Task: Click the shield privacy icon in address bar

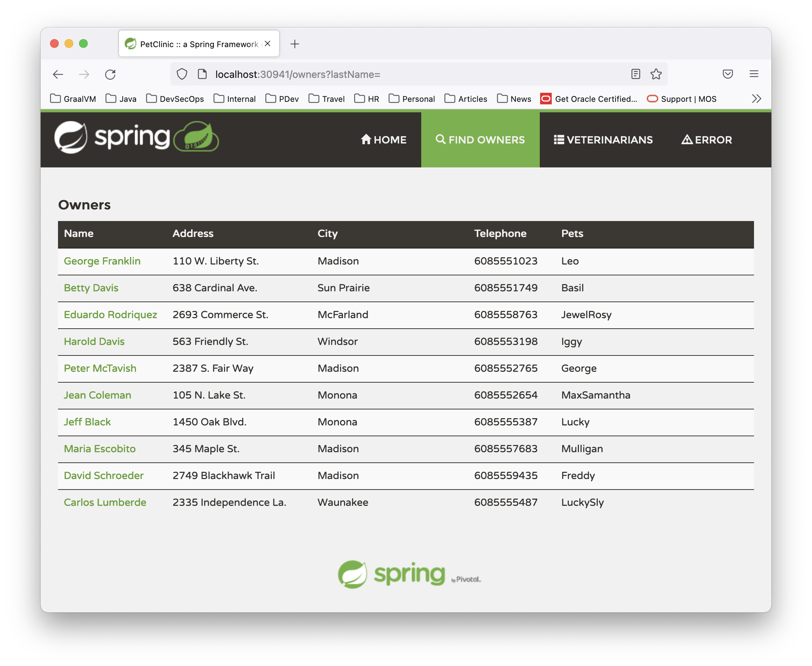Action: click(182, 74)
